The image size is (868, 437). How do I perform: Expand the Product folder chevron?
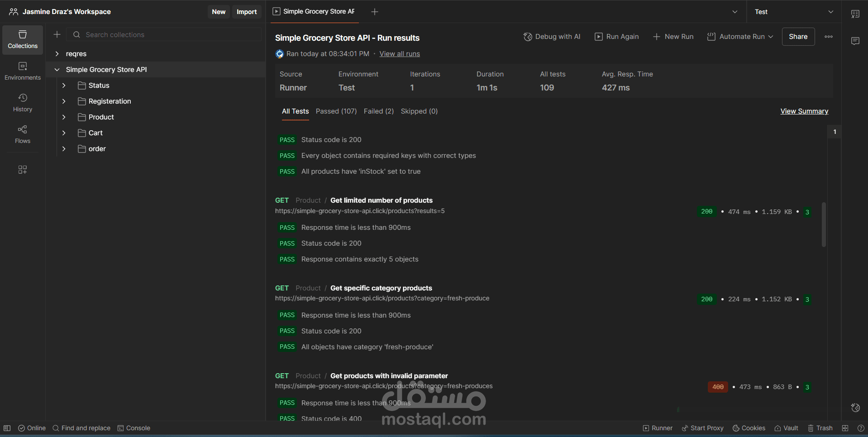(64, 117)
